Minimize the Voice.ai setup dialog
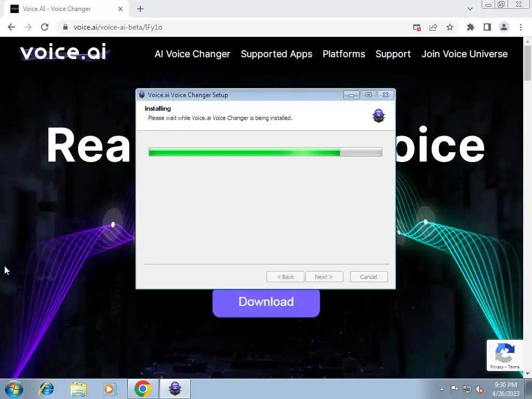This screenshot has width=532, height=399. point(351,95)
